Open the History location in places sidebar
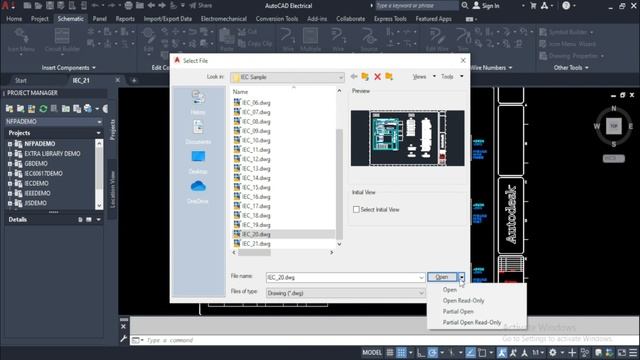Image resolution: width=640 pixels, height=360 pixels. click(198, 102)
